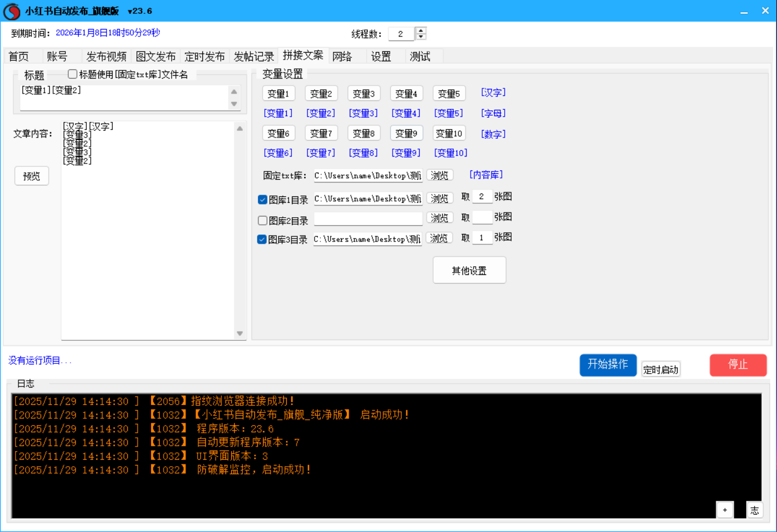Click the red 停止 button
This screenshot has width=777, height=532.
click(738, 364)
